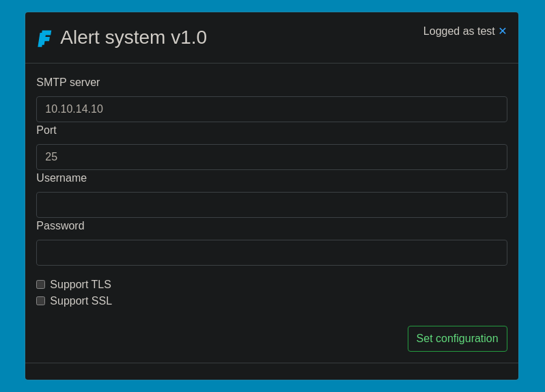Click the Set configuration button
The height and width of the screenshot is (392, 545).
pyautogui.click(x=458, y=339)
